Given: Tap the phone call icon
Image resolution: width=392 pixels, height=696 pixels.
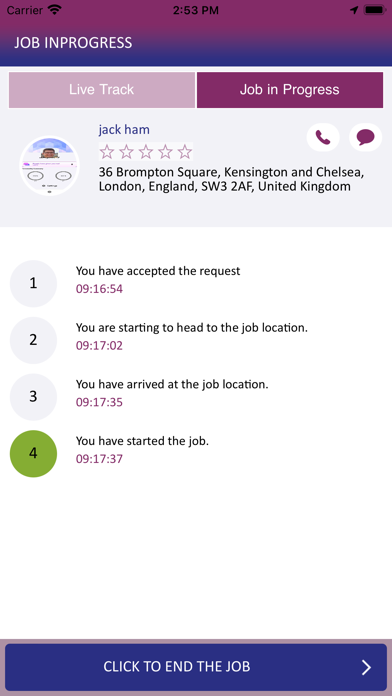Looking at the screenshot, I should click(x=323, y=137).
